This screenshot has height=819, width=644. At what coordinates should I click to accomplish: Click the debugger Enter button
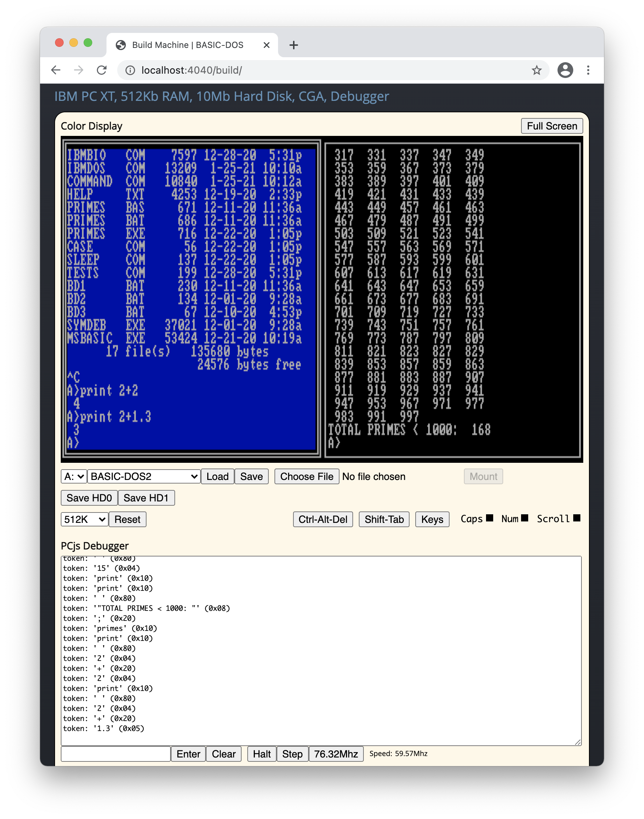click(188, 754)
